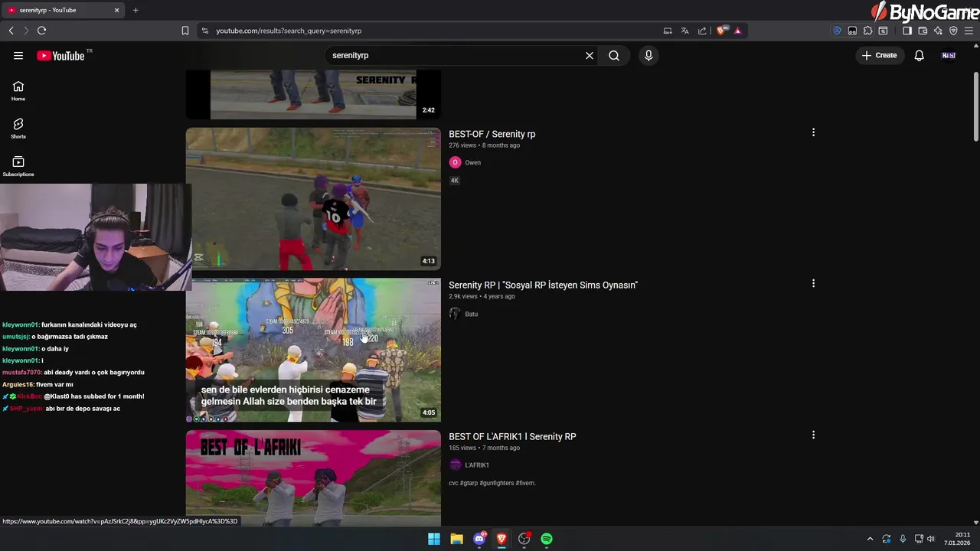Start voice search with the microphone
The width and height of the screenshot is (980, 551).
click(648, 55)
